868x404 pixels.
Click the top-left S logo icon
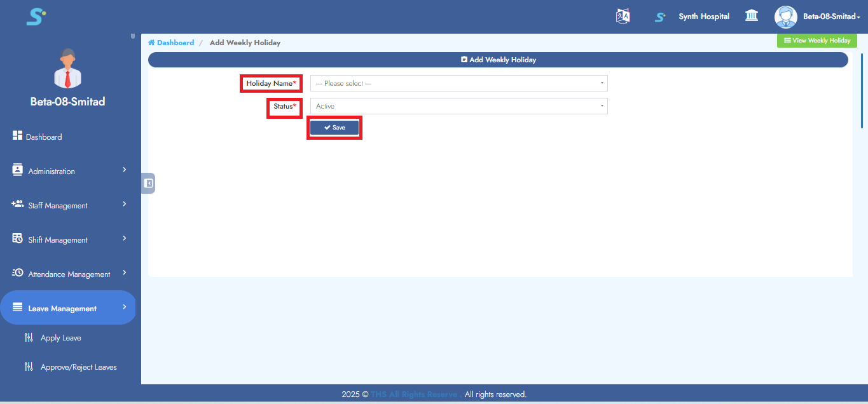click(x=36, y=17)
